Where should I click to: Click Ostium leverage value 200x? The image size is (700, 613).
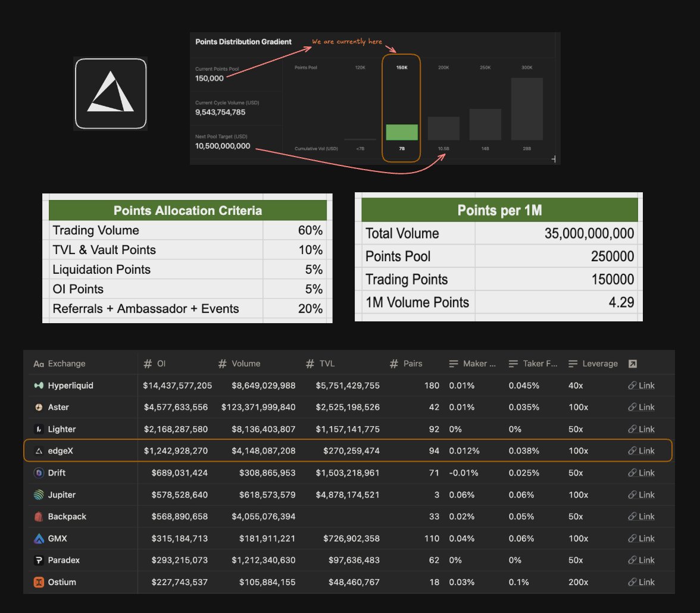[578, 582]
